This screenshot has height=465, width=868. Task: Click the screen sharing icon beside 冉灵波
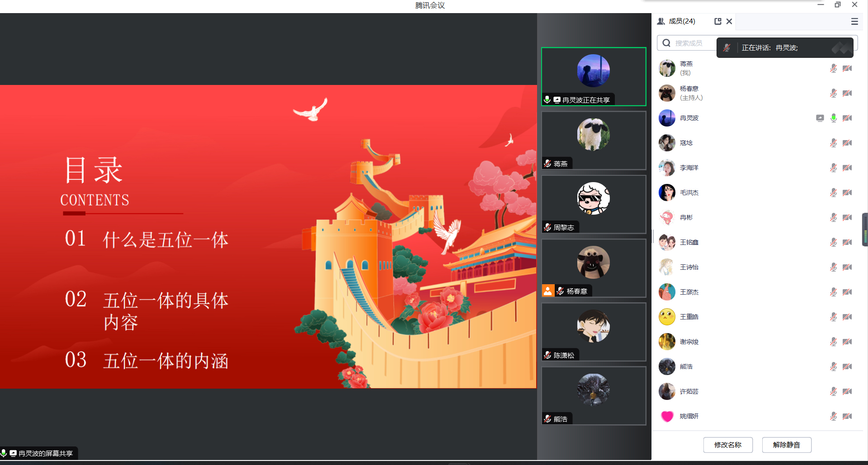pos(820,117)
